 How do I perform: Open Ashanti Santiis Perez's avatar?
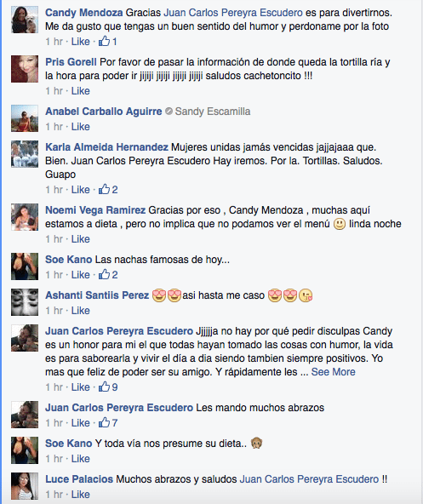(x=25, y=302)
